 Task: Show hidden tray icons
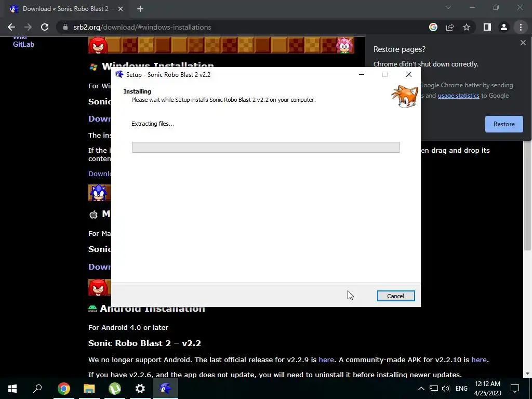pyautogui.click(x=421, y=389)
